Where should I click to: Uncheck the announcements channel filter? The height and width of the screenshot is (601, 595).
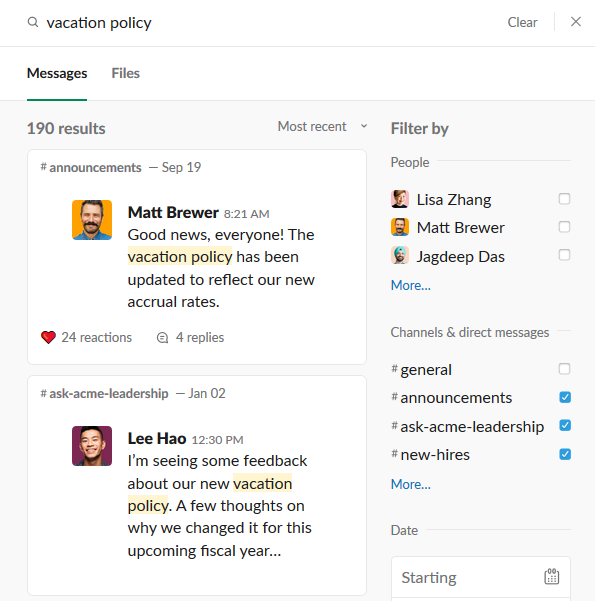(x=565, y=397)
